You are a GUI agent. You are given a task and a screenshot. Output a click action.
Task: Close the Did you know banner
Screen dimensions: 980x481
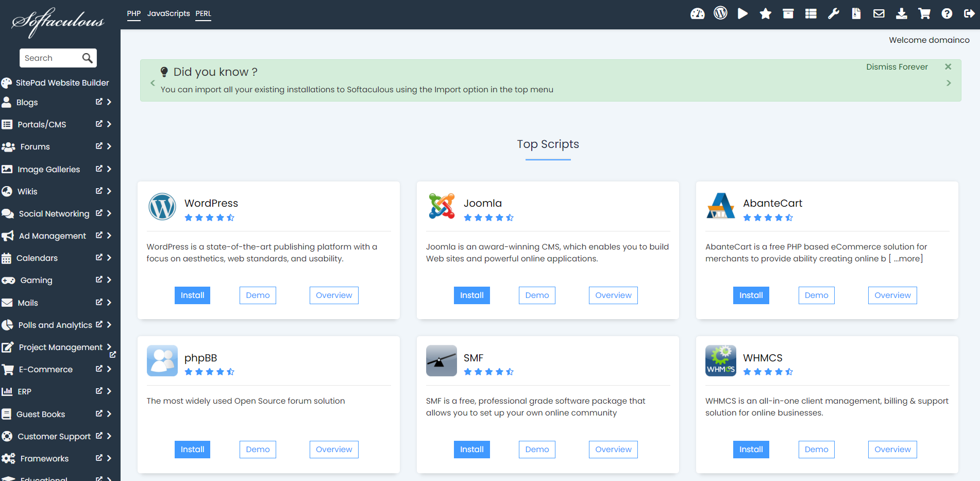click(x=948, y=67)
